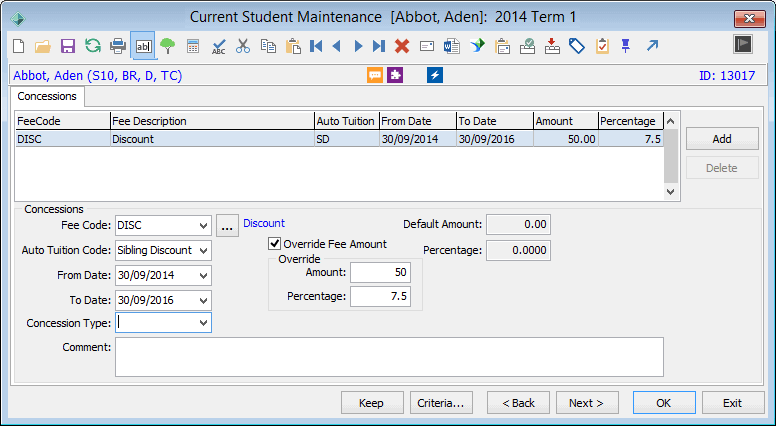This screenshot has width=776, height=426.
Task: Open the From Date dropdown calendar
Action: (x=203, y=276)
